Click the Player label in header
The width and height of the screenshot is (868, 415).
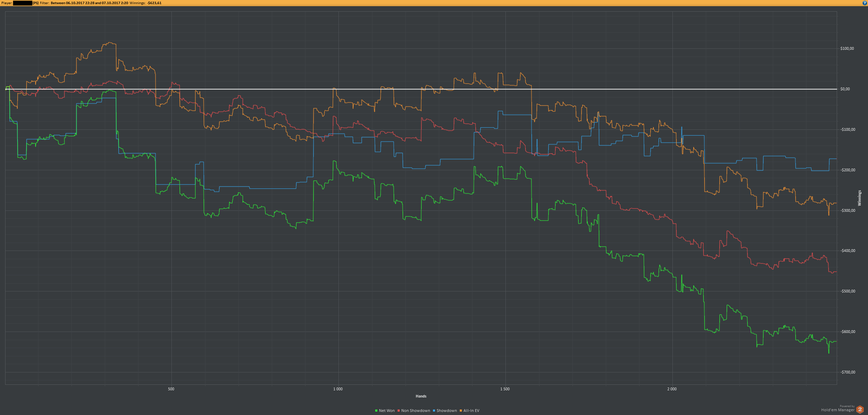[7, 3]
